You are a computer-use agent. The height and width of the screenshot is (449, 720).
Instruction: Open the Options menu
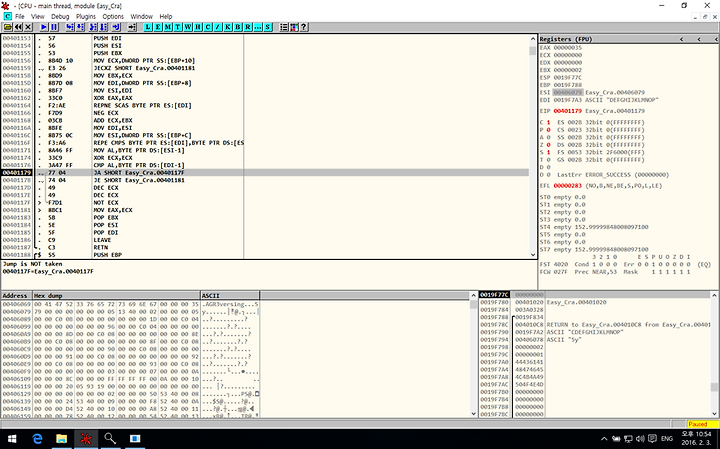[x=113, y=16]
